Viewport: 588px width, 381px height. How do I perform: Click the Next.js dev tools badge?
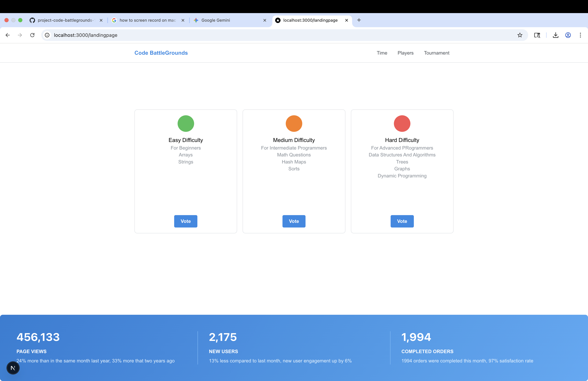(13, 368)
